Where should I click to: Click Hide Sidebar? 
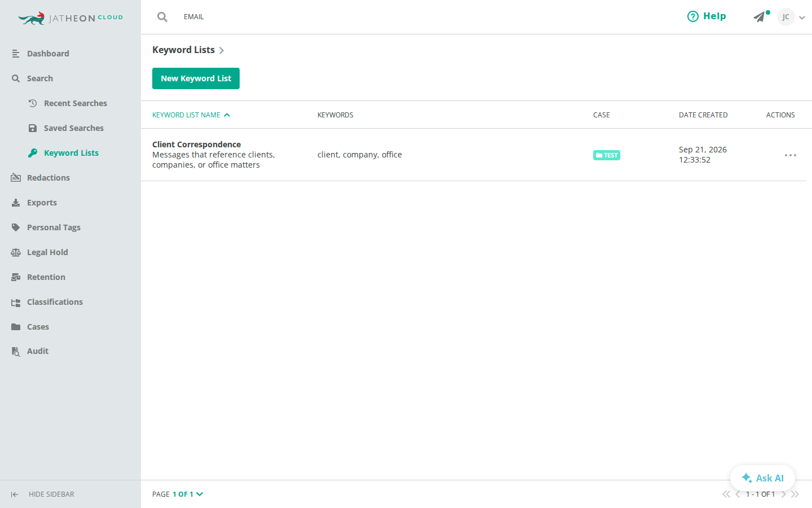tap(43, 494)
